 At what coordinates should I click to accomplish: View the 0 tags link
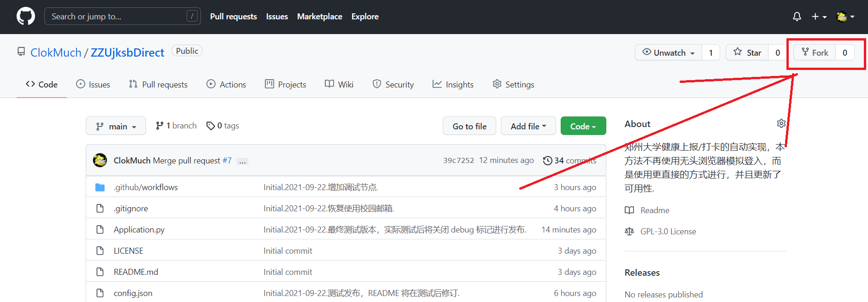click(223, 126)
